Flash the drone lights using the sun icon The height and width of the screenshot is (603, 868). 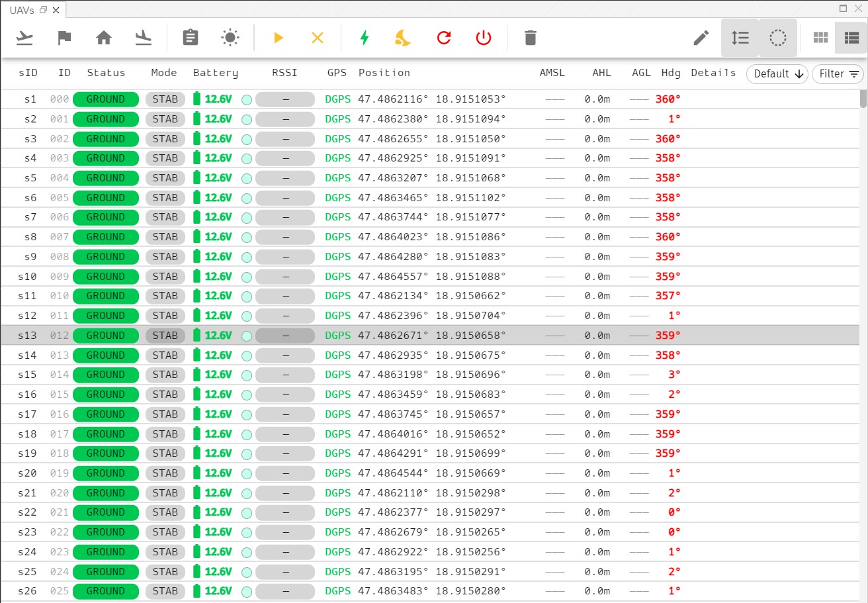click(x=230, y=38)
